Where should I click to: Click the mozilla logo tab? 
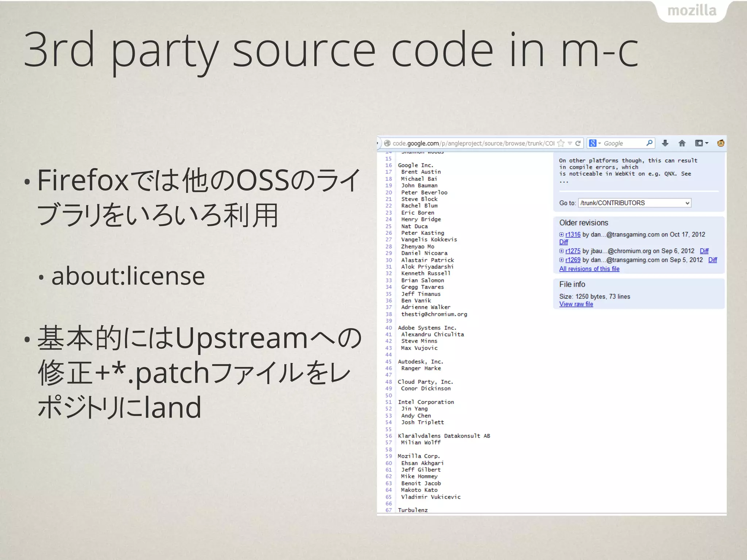click(692, 11)
